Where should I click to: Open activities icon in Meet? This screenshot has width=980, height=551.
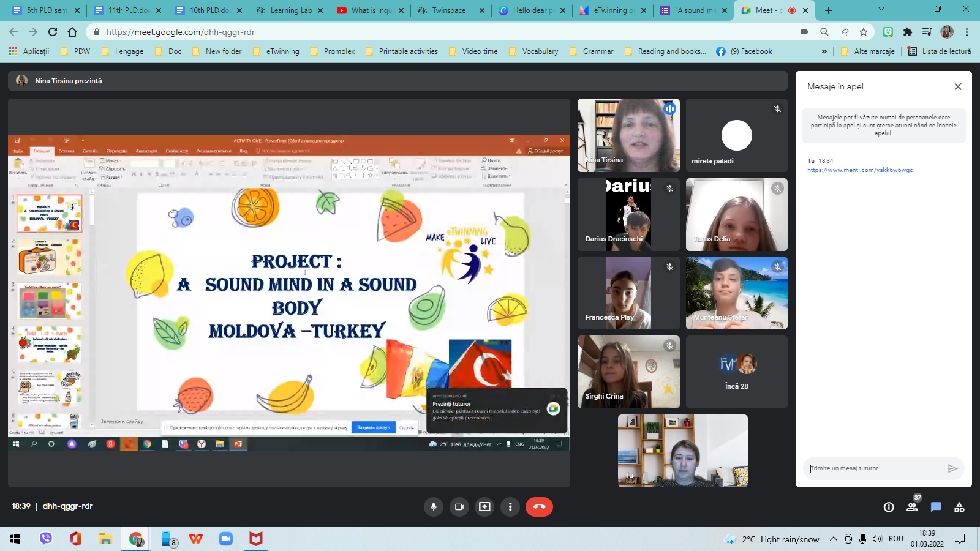pos(959,507)
